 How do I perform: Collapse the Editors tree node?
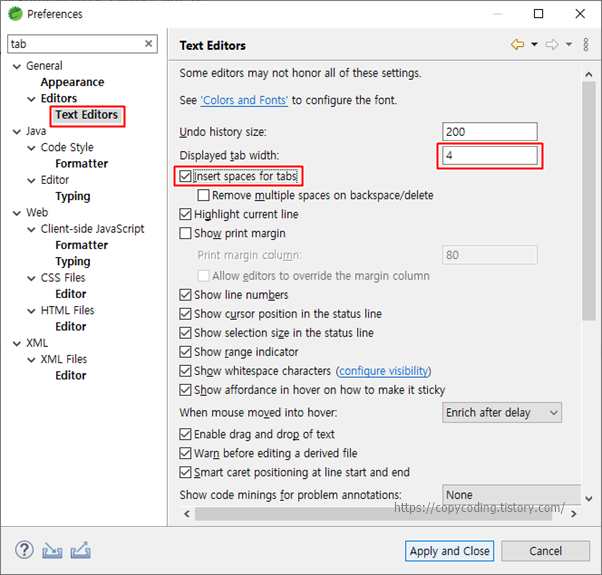[31, 99]
